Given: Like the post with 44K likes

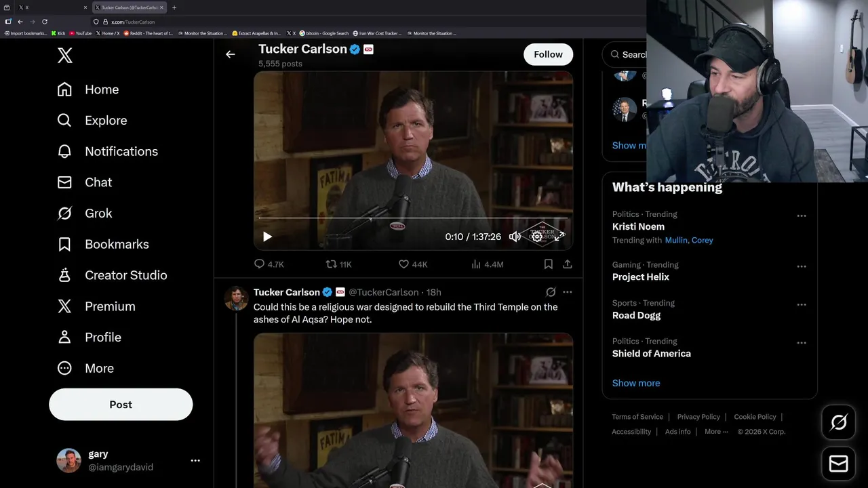Looking at the screenshot, I should click(412, 264).
